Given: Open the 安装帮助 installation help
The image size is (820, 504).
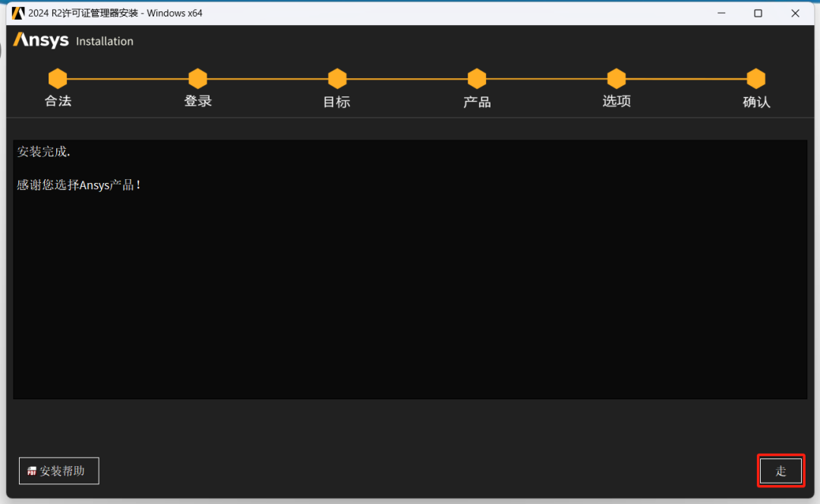Looking at the screenshot, I should tap(59, 471).
